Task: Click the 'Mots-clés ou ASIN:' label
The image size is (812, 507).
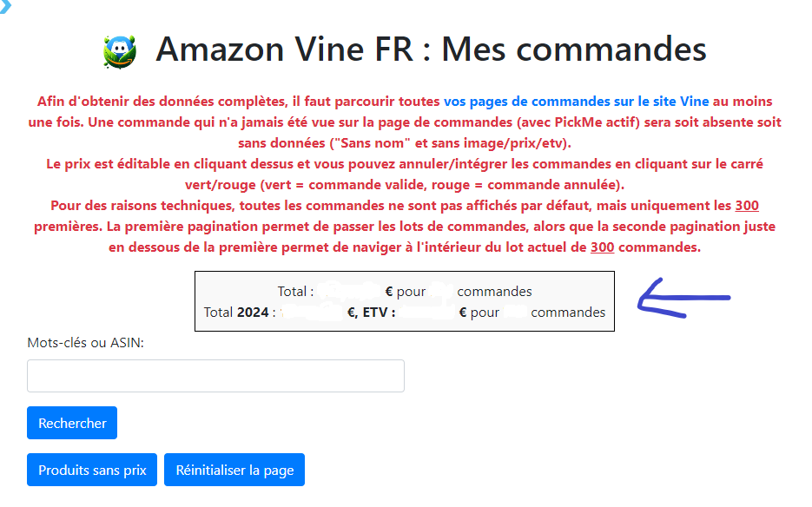Action: 85,343
